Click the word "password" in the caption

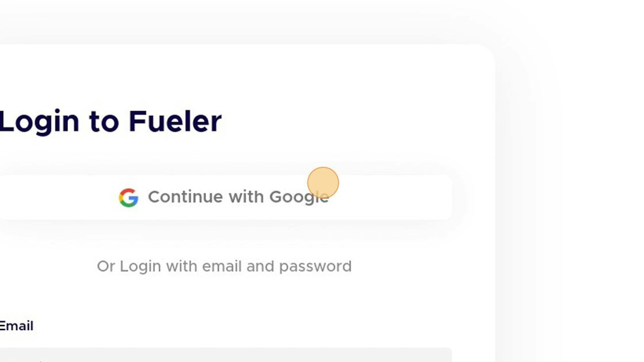[315, 267]
